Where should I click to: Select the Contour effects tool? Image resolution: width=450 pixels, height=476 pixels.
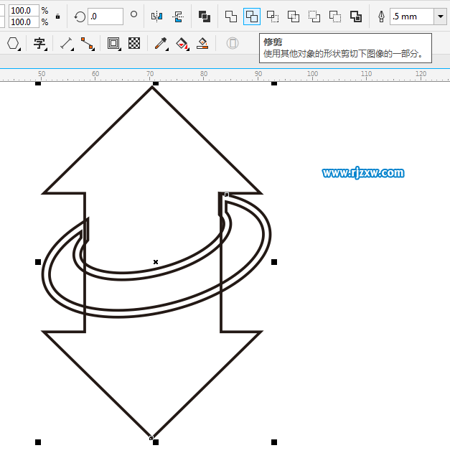pos(113,43)
